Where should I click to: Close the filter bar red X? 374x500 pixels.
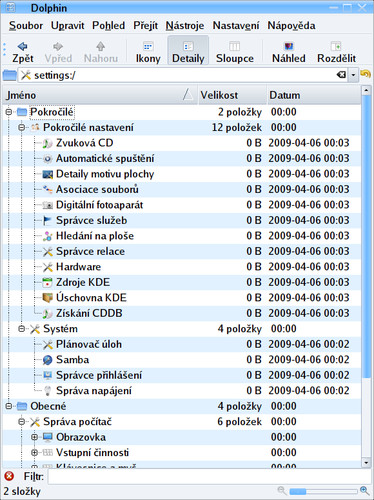pos(9,476)
